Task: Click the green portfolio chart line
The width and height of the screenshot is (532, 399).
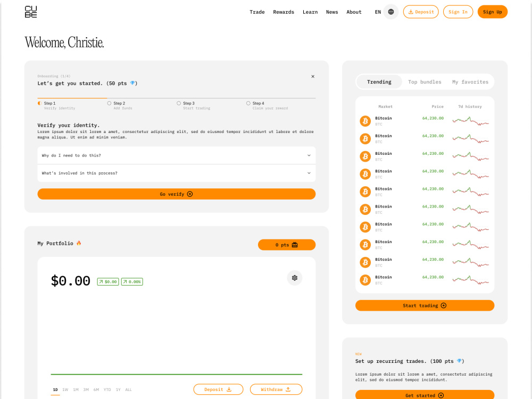Action: click(177, 374)
